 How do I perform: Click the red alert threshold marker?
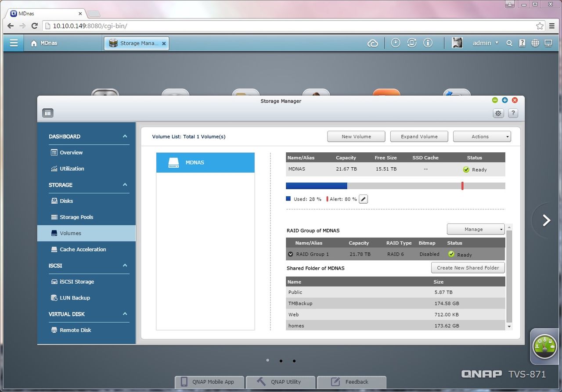coord(462,186)
